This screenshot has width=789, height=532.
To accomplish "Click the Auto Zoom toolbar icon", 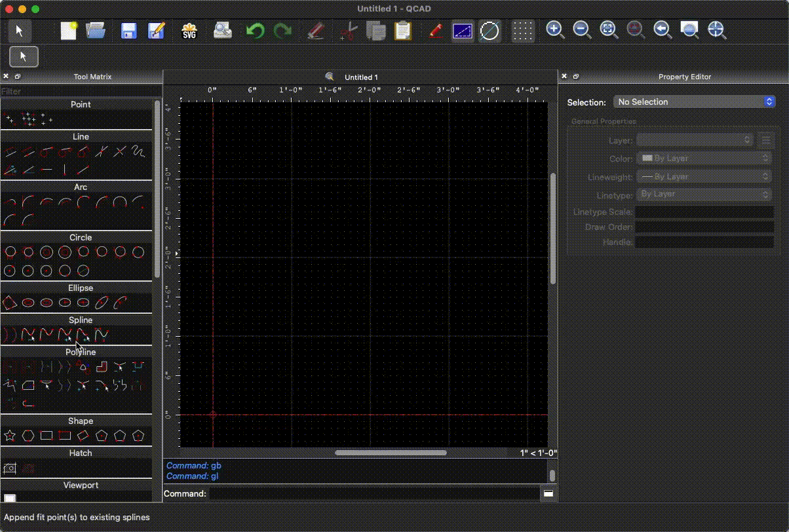I will point(609,30).
